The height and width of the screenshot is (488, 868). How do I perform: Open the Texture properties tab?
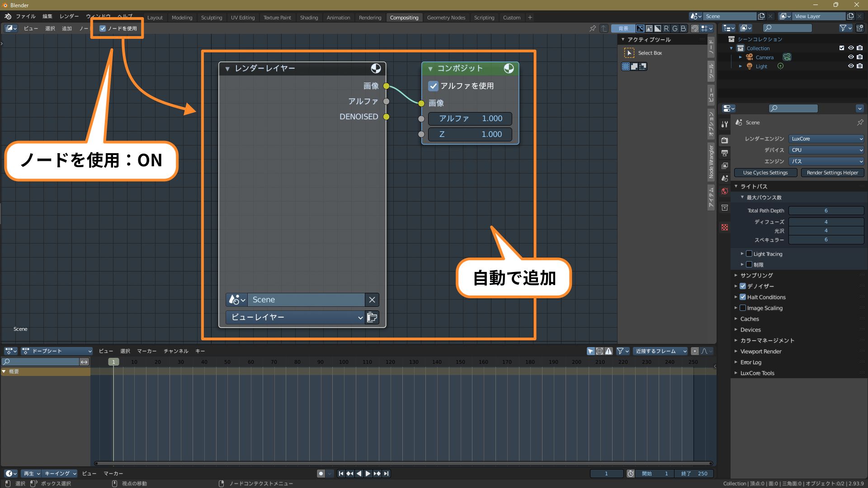(725, 227)
